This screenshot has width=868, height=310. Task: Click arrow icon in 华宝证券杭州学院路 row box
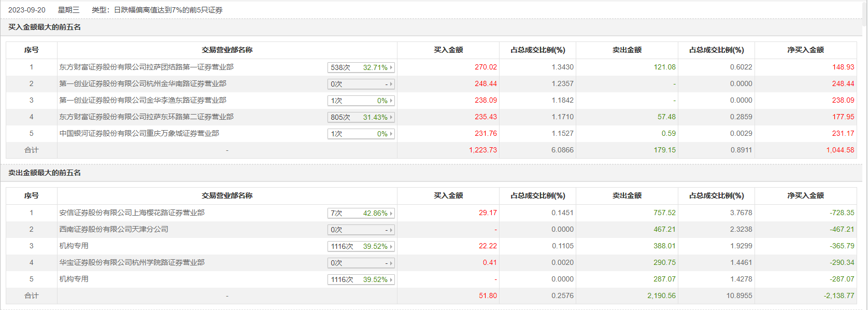(x=391, y=263)
